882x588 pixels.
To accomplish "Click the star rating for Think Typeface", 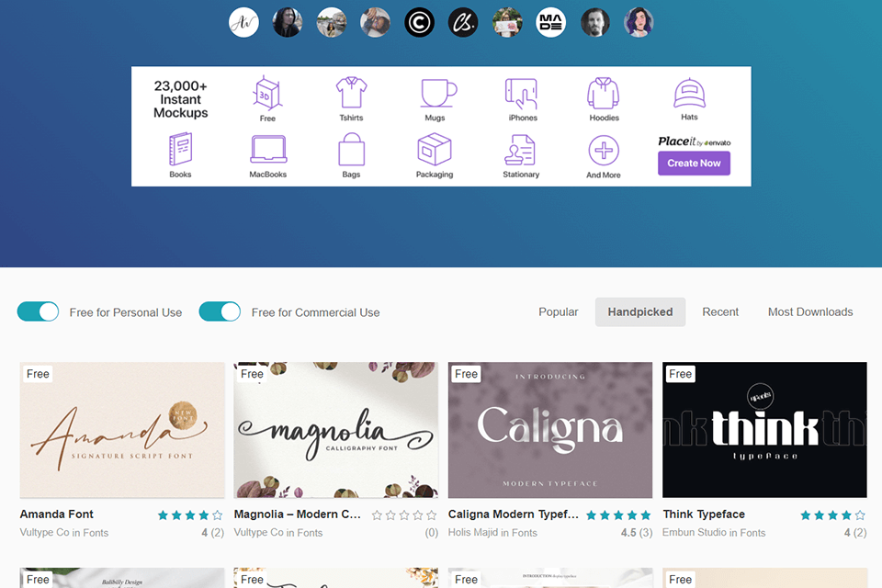I will point(832,514).
